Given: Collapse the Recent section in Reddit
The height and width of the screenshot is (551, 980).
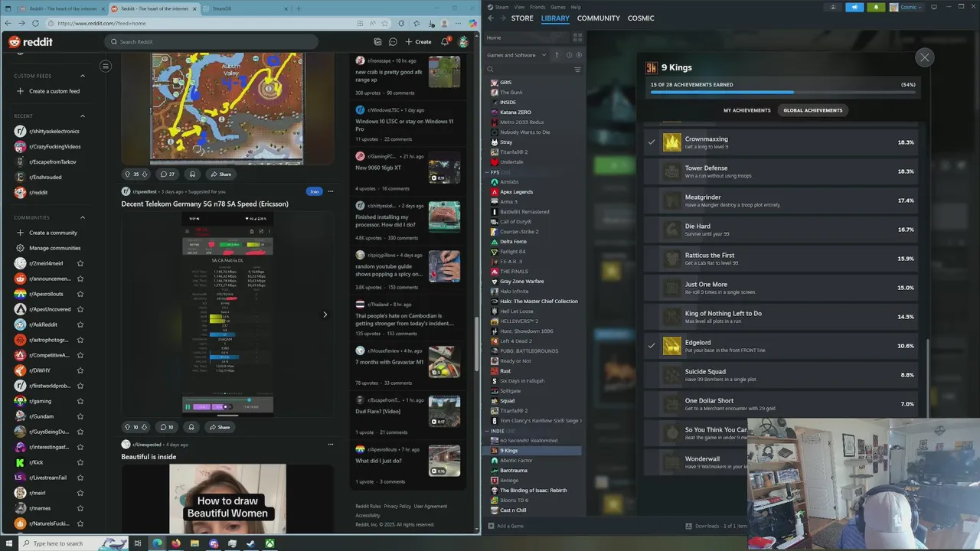Looking at the screenshot, I should point(83,116).
